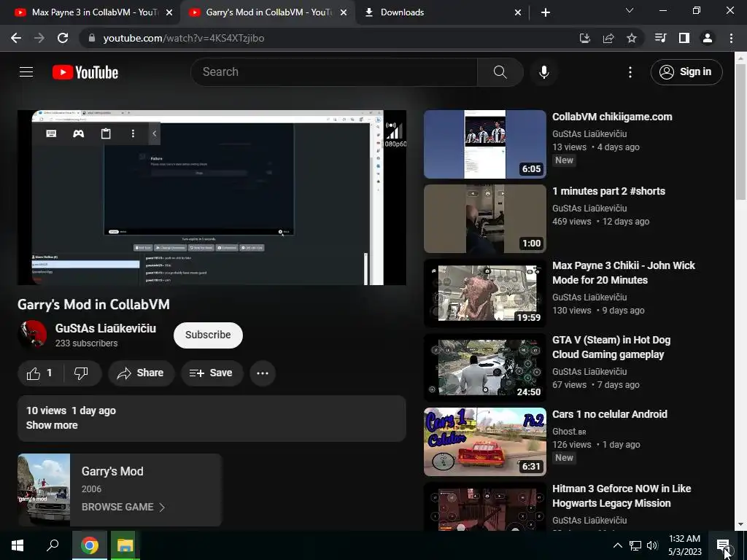
Task: Open Windows taskbar search
Action: (x=53, y=545)
